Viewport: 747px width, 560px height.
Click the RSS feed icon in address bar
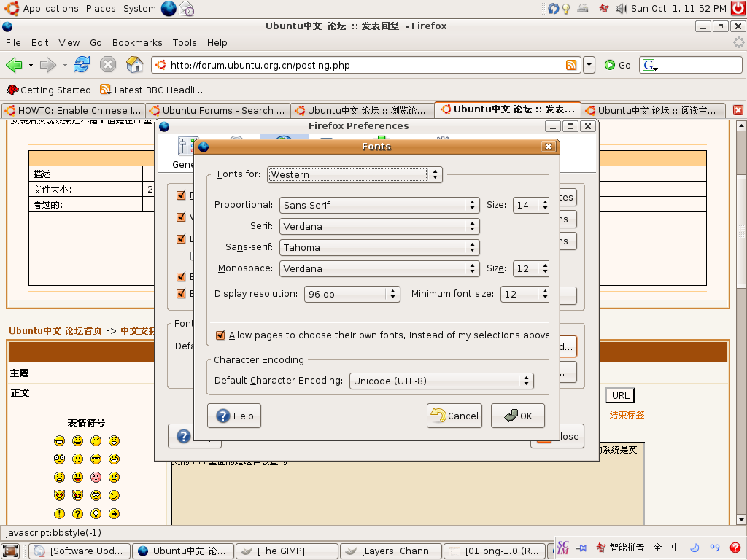(570, 65)
